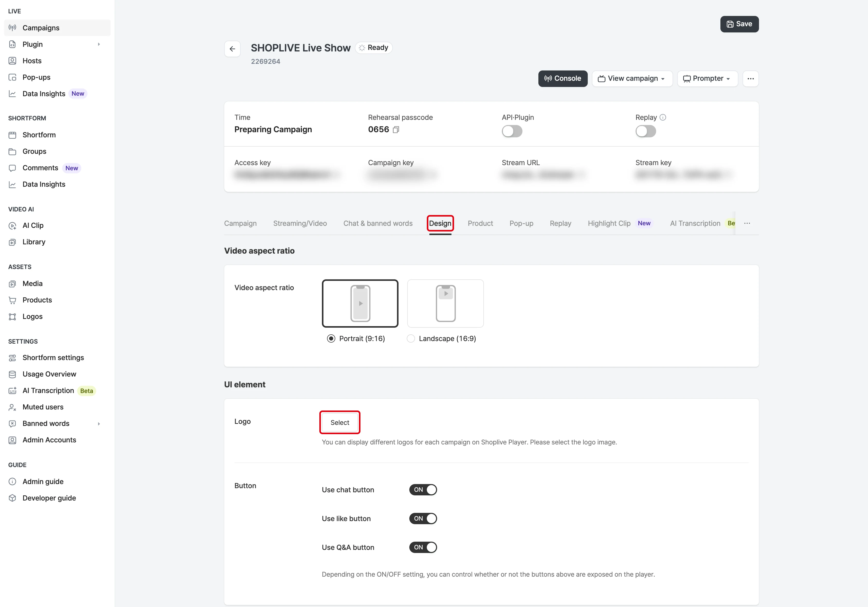Turn off the Use chat button toggle

[423, 490]
